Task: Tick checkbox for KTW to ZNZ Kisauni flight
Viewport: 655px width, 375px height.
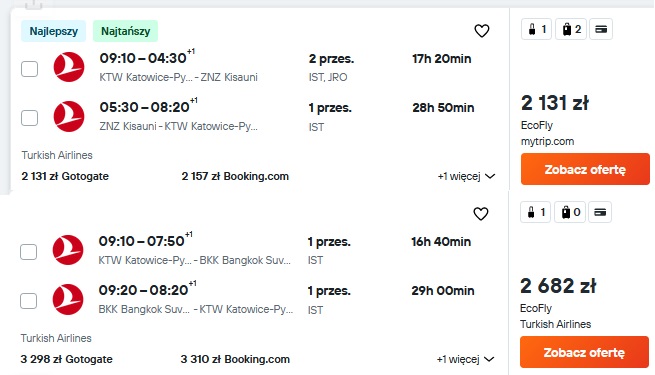Action: pyautogui.click(x=30, y=69)
